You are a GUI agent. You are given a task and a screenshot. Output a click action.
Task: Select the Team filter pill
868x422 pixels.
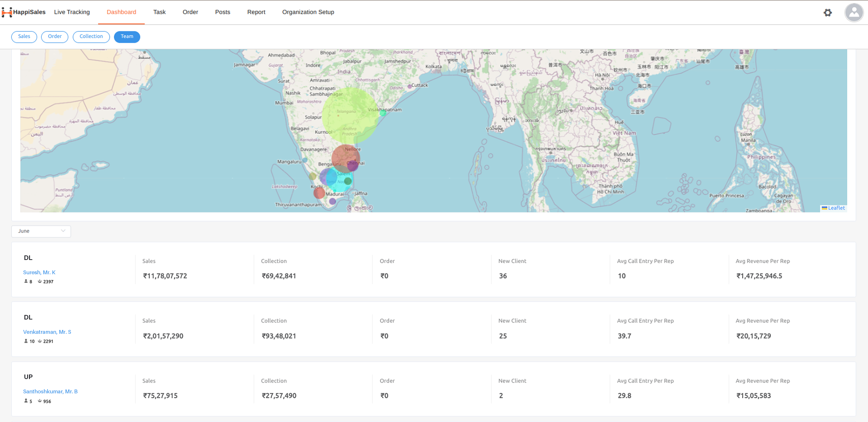point(127,37)
